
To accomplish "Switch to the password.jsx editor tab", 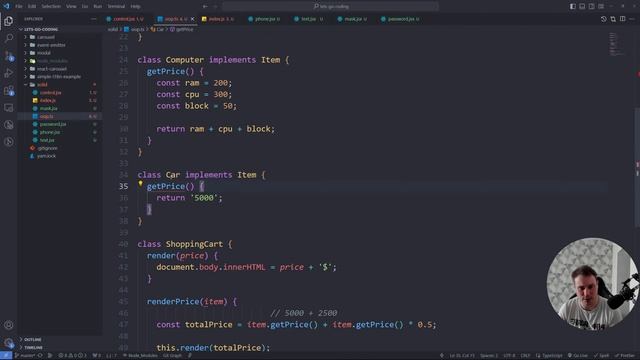I will (x=402, y=19).
